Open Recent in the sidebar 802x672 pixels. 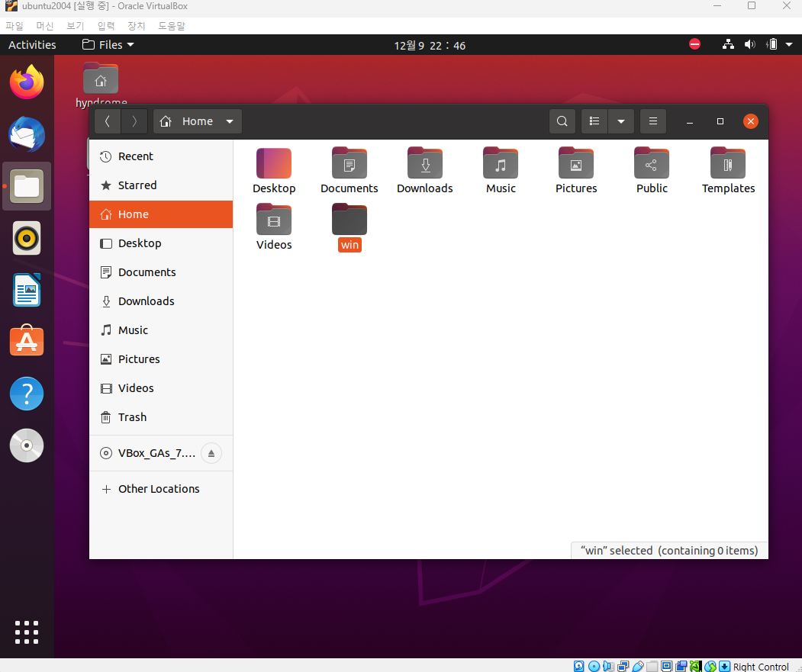[x=161, y=156]
